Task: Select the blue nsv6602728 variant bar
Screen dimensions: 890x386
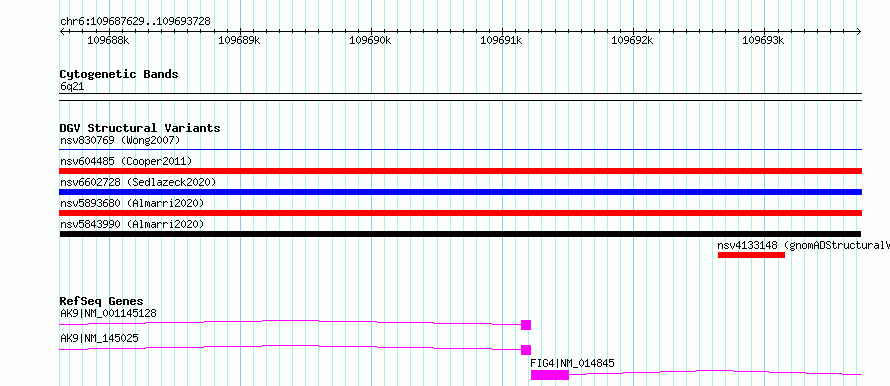Action: tap(460, 192)
